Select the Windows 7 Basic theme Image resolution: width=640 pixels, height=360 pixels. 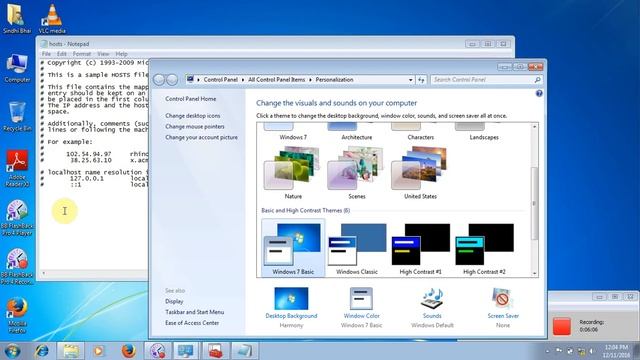click(293, 248)
